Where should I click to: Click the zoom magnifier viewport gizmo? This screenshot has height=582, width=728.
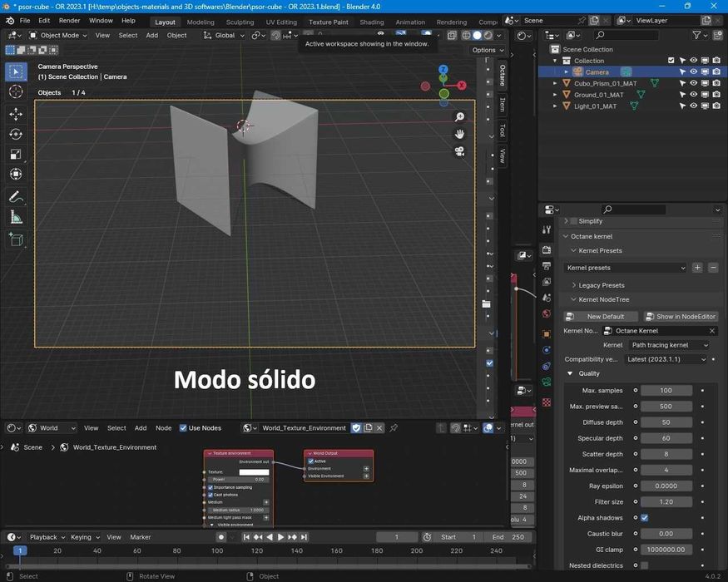[x=459, y=117]
